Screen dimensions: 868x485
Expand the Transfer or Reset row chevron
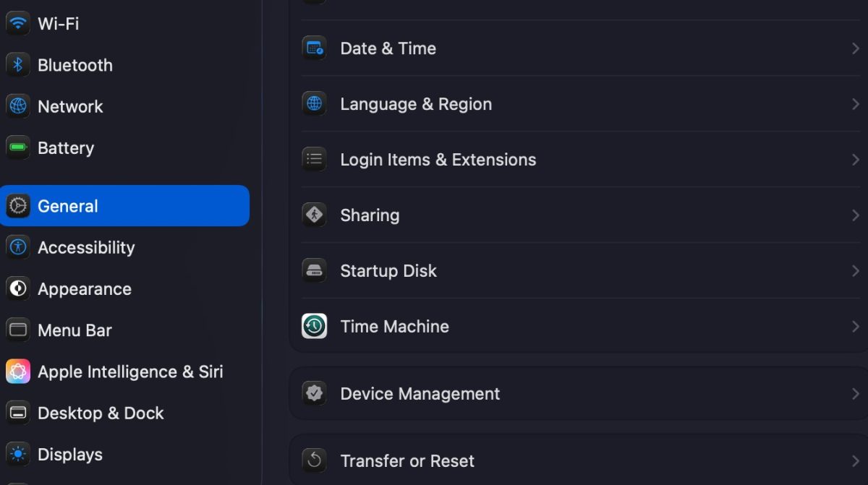pos(855,460)
